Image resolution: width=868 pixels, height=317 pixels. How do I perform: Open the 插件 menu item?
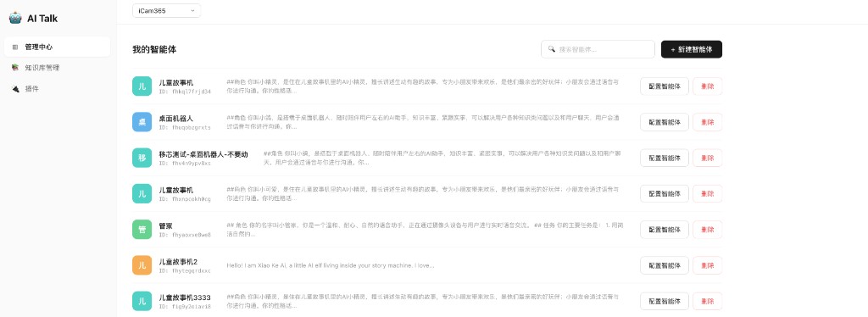pos(58,88)
